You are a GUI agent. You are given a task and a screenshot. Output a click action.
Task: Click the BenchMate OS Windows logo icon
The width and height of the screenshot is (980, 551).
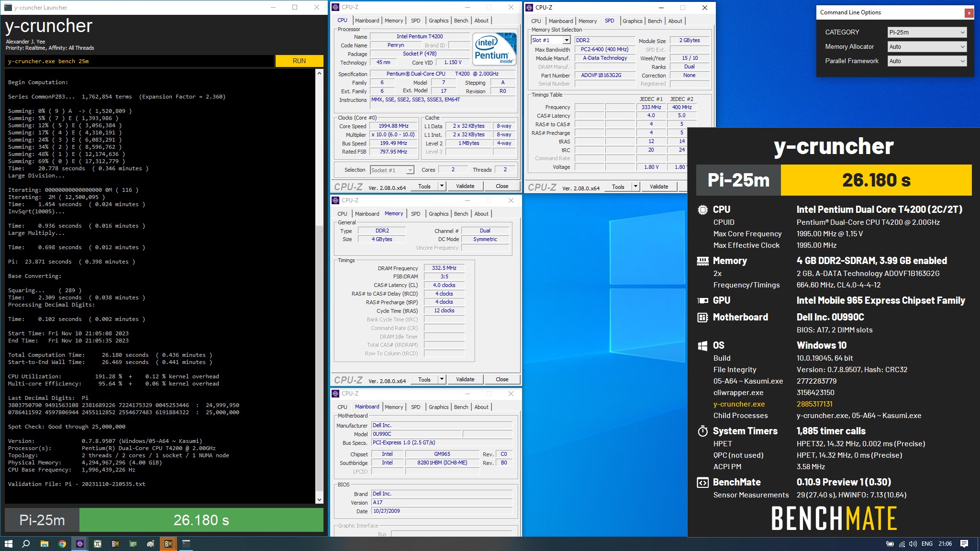(702, 345)
